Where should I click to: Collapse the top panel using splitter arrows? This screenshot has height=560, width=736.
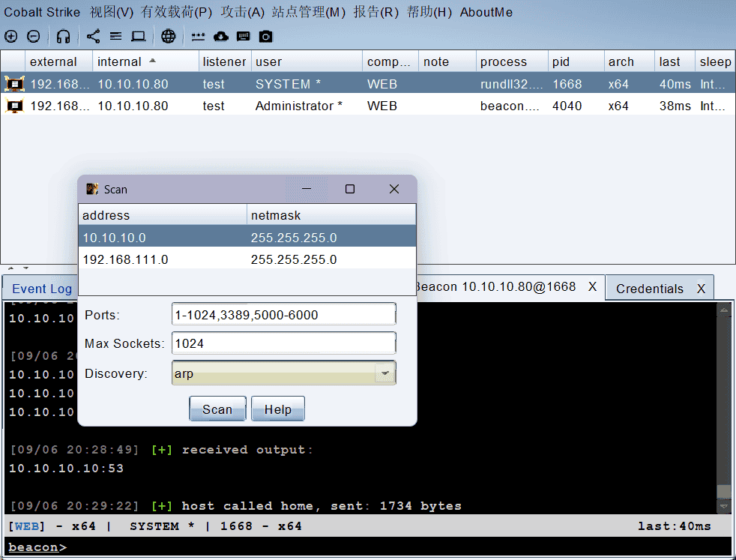(x=10, y=268)
